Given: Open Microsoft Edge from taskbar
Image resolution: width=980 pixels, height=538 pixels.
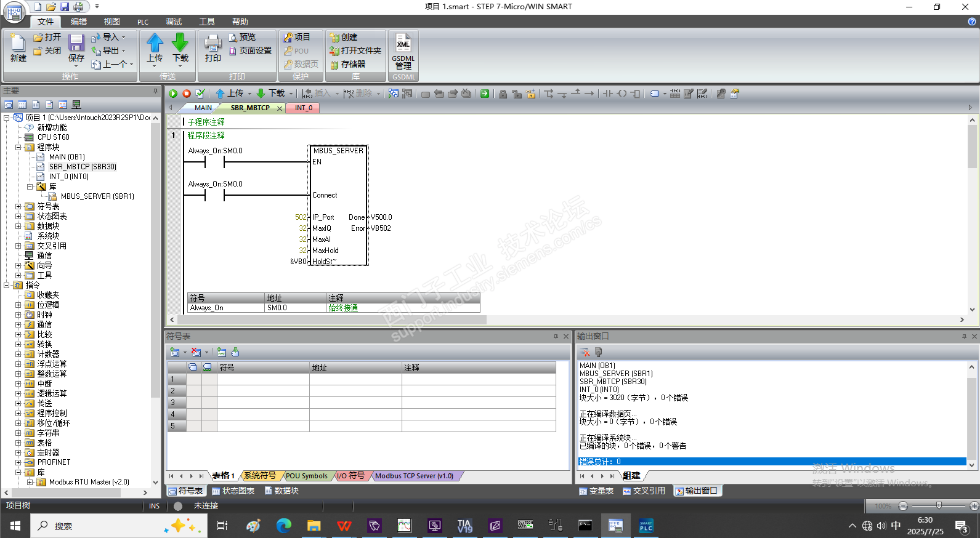Looking at the screenshot, I should click(x=283, y=526).
